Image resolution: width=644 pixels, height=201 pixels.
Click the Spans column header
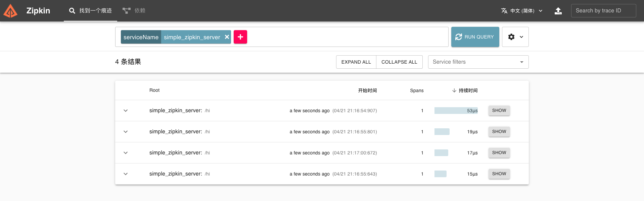pyautogui.click(x=417, y=90)
